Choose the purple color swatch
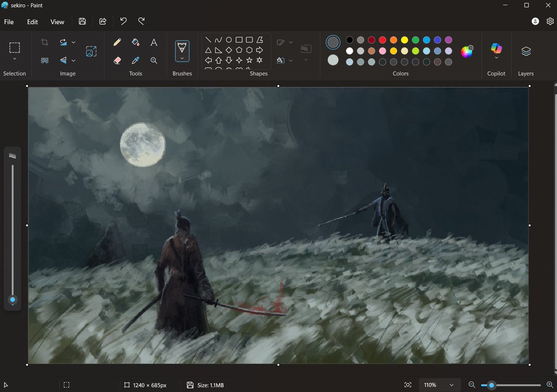The height and width of the screenshot is (392, 557). click(448, 40)
